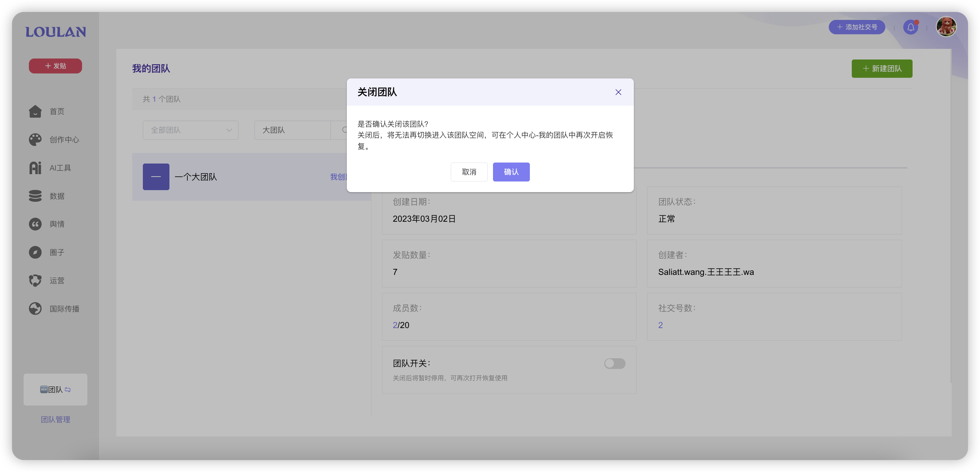Click the LOULAN logo
980x472 pixels.
click(55, 32)
